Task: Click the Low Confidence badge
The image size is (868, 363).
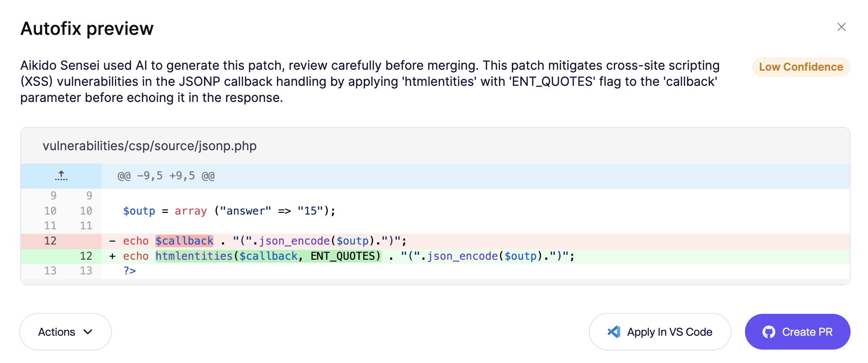Action: pos(801,67)
